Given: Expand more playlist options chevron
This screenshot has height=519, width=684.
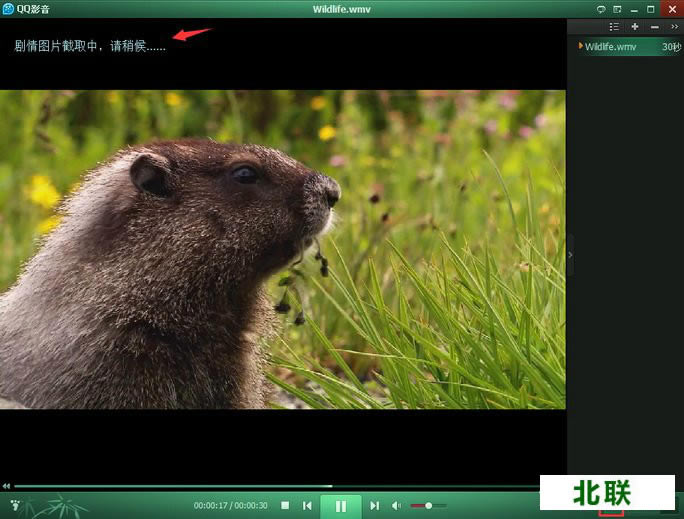Looking at the screenshot, I should (x=674, y=27).
